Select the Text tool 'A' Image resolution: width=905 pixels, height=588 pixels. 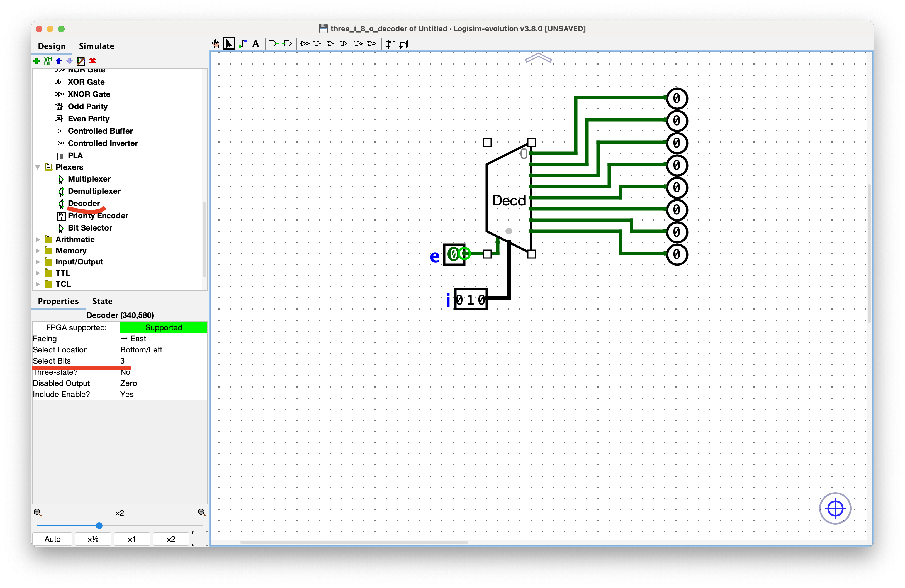(256, 44)
